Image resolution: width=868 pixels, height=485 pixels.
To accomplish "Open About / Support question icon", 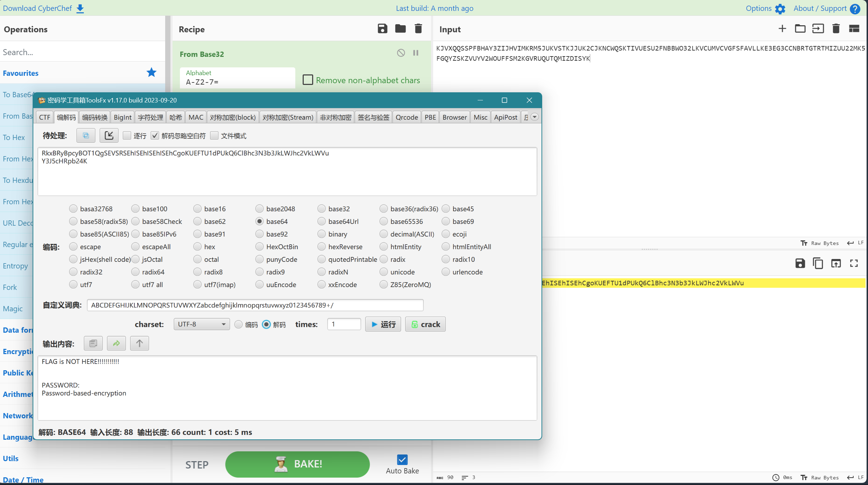I will click(x=855, y=9).
